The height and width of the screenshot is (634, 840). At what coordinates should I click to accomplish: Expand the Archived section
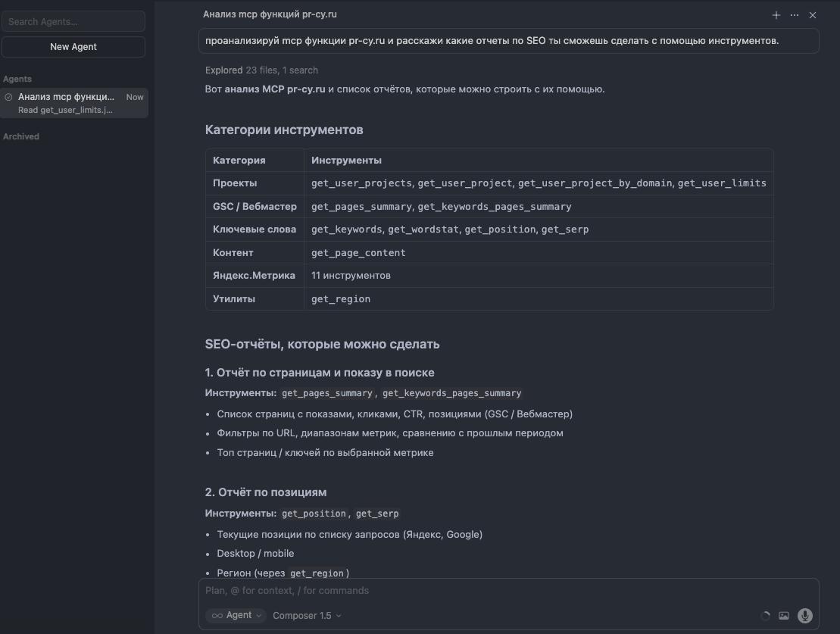point(21,136)
